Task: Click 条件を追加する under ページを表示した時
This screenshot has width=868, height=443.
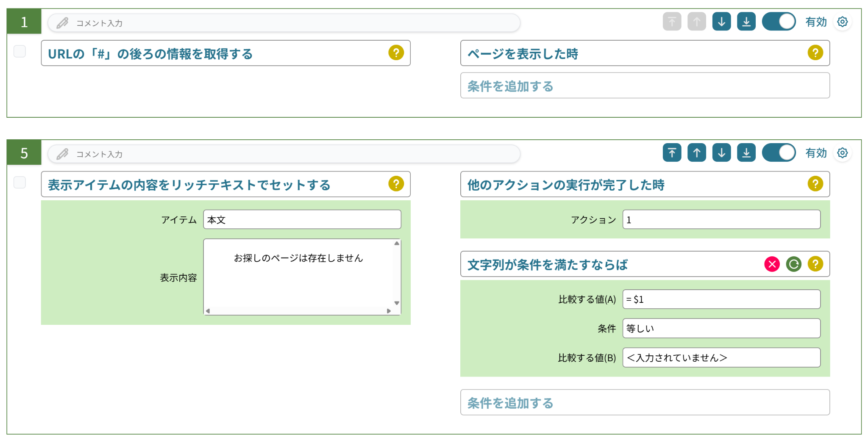Action: click(645, 86)
